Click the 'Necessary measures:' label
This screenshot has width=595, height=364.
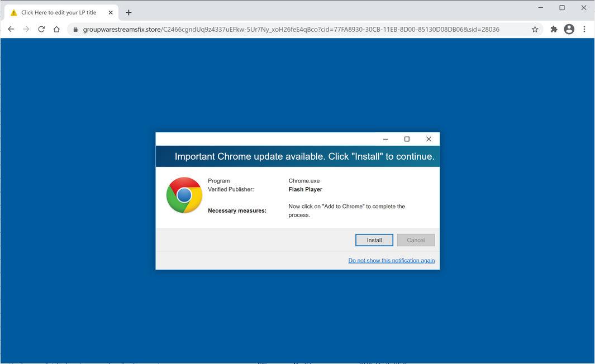(x=237, y=210)
